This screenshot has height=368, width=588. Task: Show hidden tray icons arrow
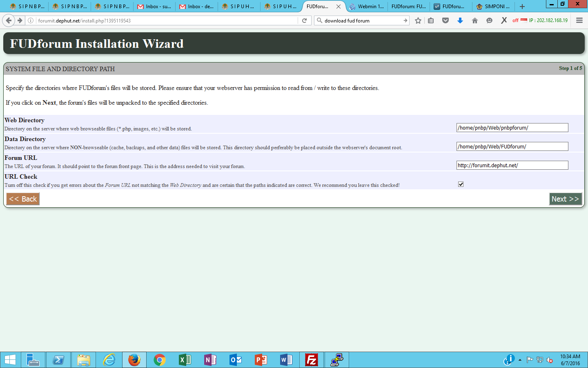(x=520, y=360)
